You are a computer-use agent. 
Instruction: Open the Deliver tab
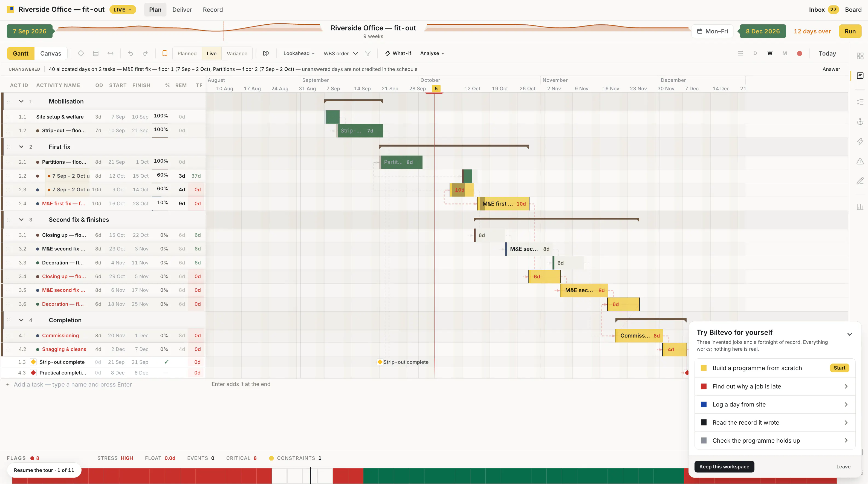pos(182,9)
